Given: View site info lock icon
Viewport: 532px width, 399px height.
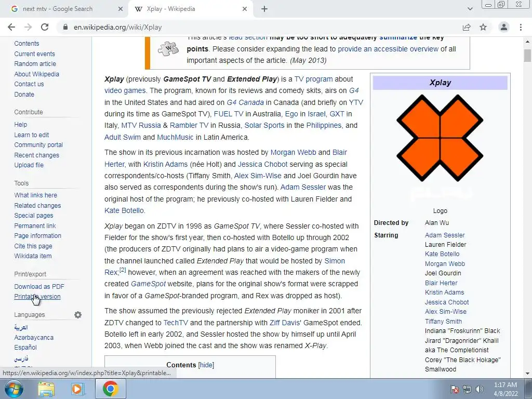Looking at the screenshot, I should pyautogui.click(x=65, y=27).
